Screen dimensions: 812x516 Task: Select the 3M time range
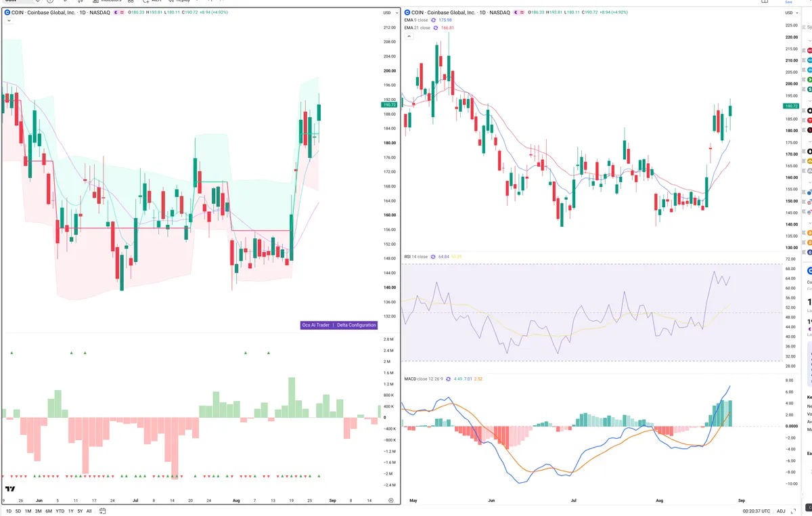click(39, 511)
